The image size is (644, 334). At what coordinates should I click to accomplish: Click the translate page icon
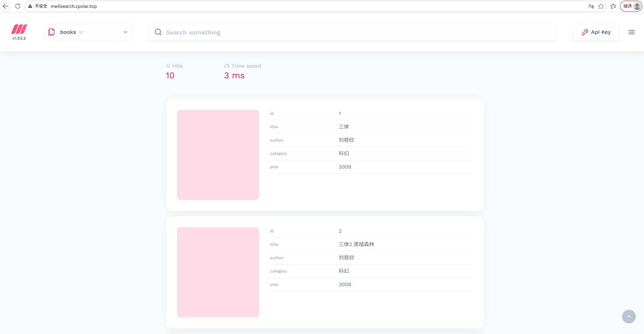(591, 6)
